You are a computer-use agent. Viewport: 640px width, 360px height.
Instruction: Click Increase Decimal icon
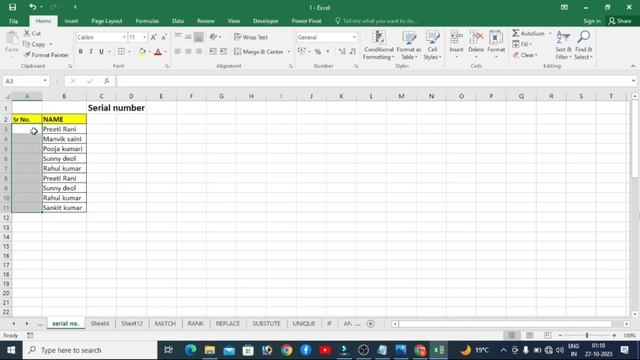[x=342, y=51]
